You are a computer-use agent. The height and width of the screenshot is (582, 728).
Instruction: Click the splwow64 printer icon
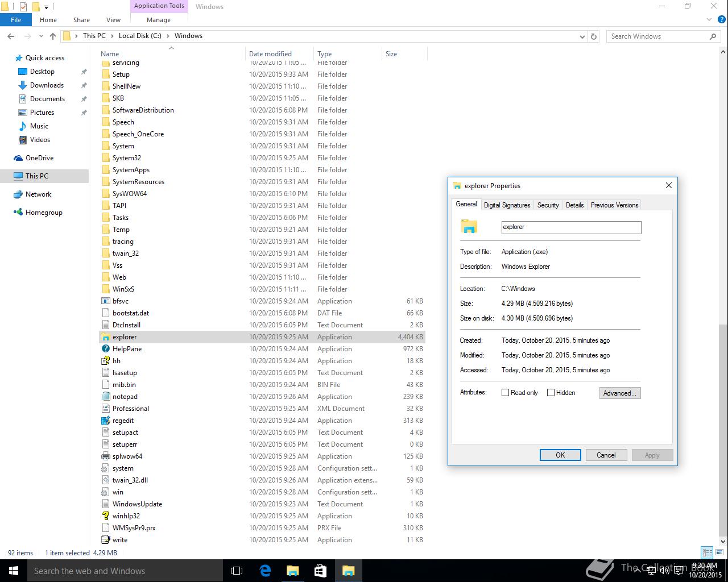click(x=105, y=456)
